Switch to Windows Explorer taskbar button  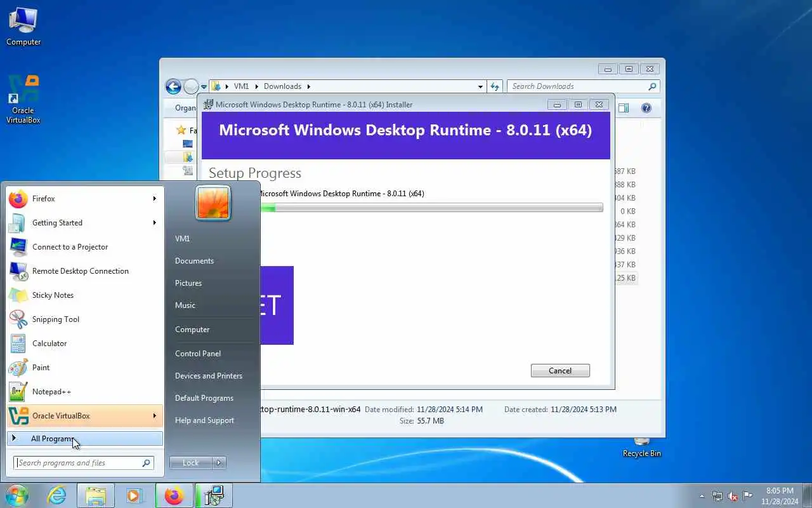click(x=96, y=495)
